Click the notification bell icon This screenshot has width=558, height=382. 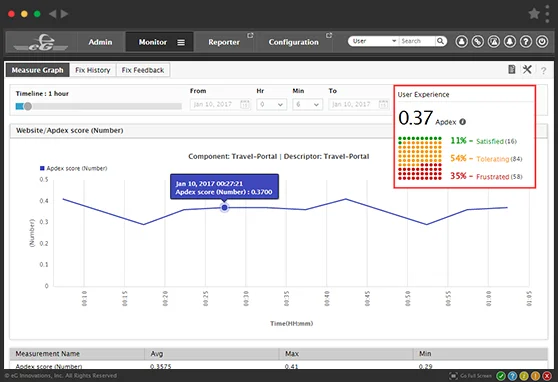[510, 42]
